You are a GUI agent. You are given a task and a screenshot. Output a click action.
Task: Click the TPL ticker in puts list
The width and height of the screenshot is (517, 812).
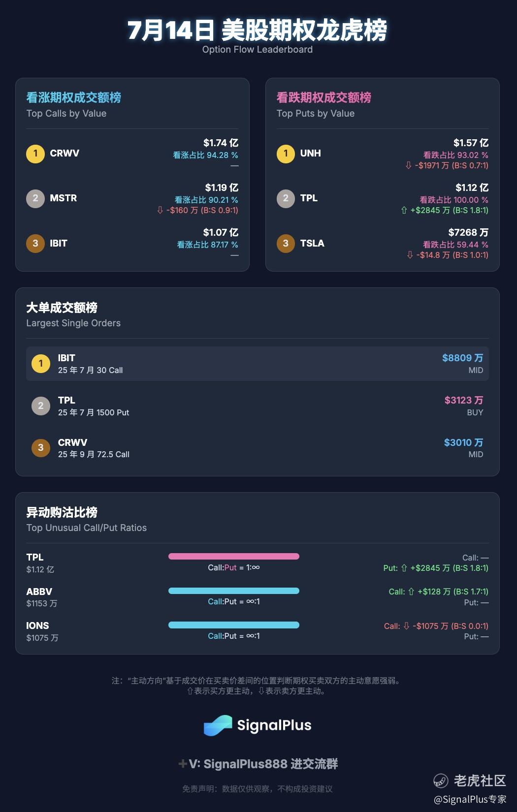click(309, 198)
